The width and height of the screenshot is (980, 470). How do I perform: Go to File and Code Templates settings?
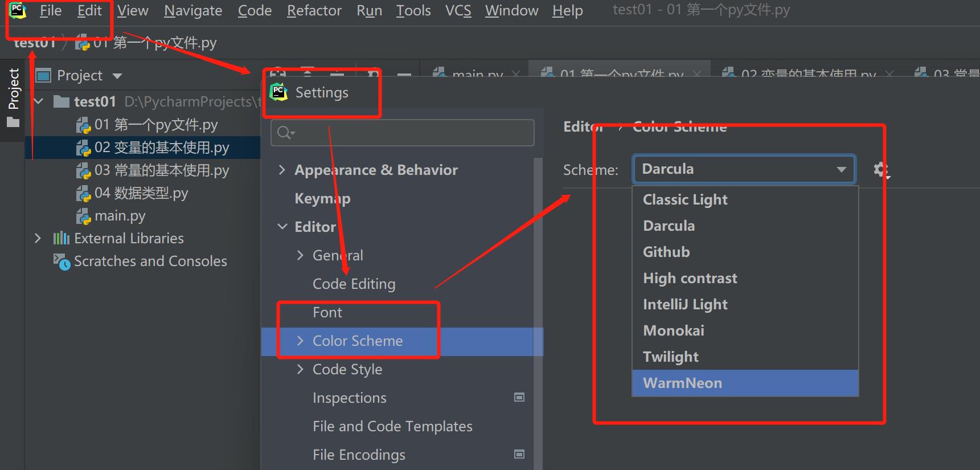coord(392,426)
